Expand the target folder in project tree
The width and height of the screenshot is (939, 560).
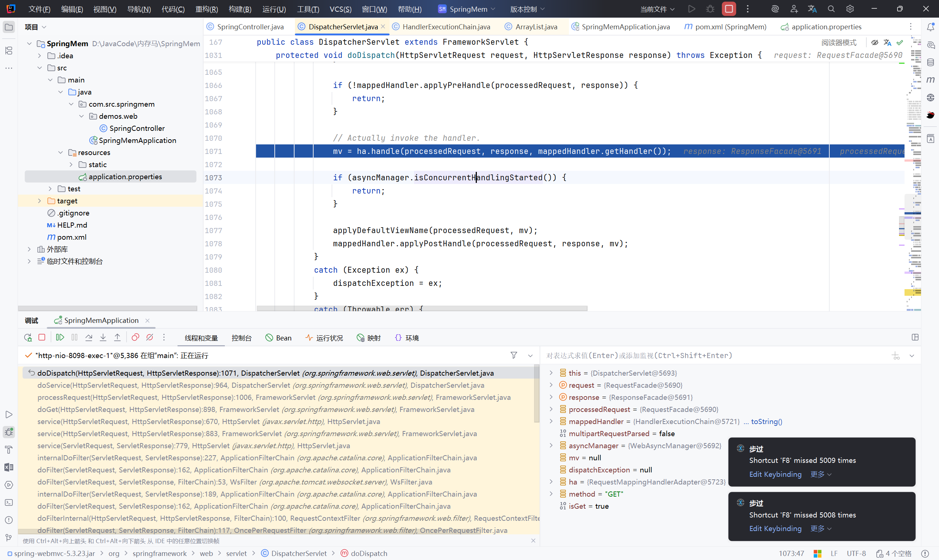coord(40,201)
